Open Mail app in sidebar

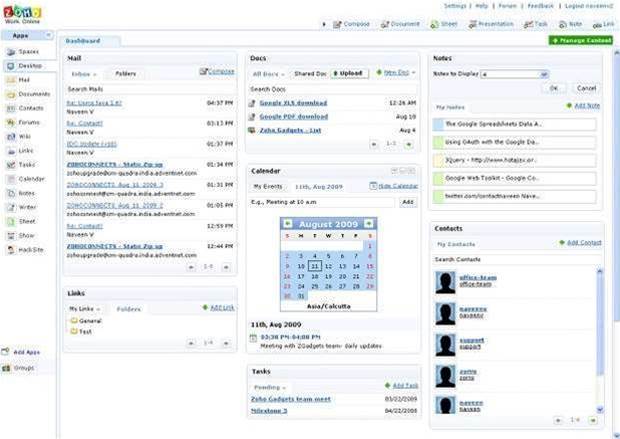(x=19, y=80)
